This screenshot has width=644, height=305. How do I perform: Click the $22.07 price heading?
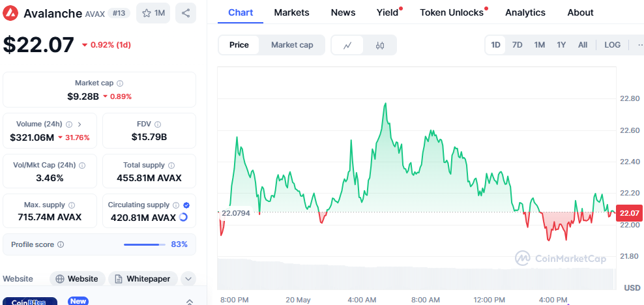pos(38,45)
